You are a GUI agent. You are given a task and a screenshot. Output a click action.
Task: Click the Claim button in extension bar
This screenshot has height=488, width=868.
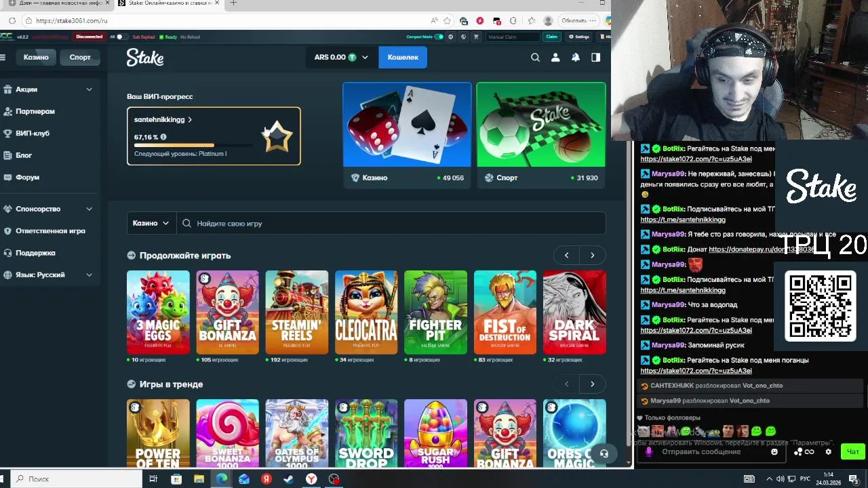click(552, 37)
